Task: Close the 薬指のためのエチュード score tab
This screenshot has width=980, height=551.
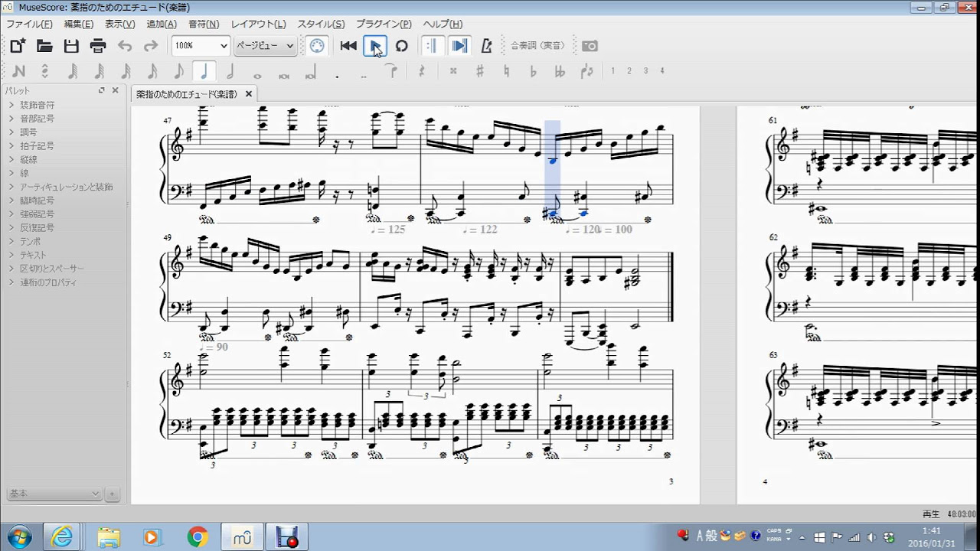Action: pyautogui.click(x=248, y=94)
